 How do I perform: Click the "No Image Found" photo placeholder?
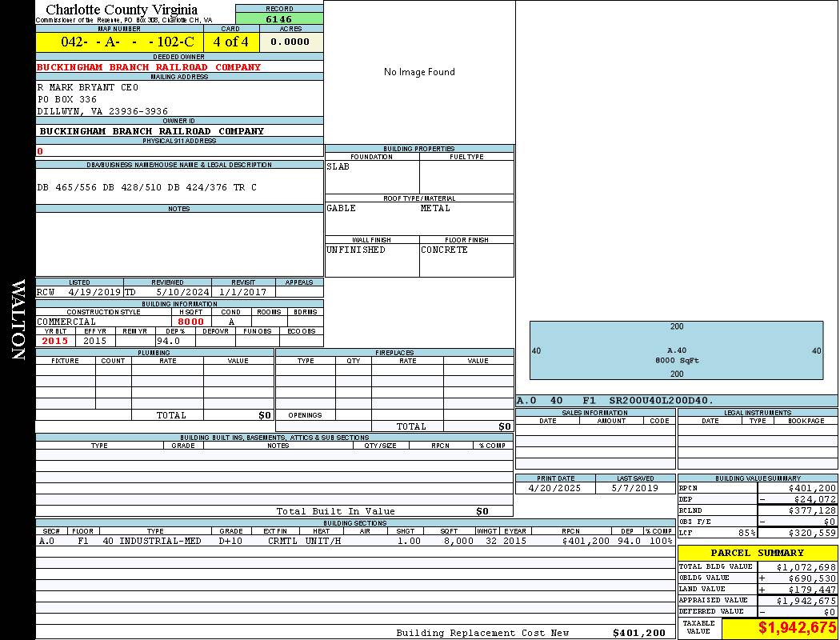click(419, 72)
